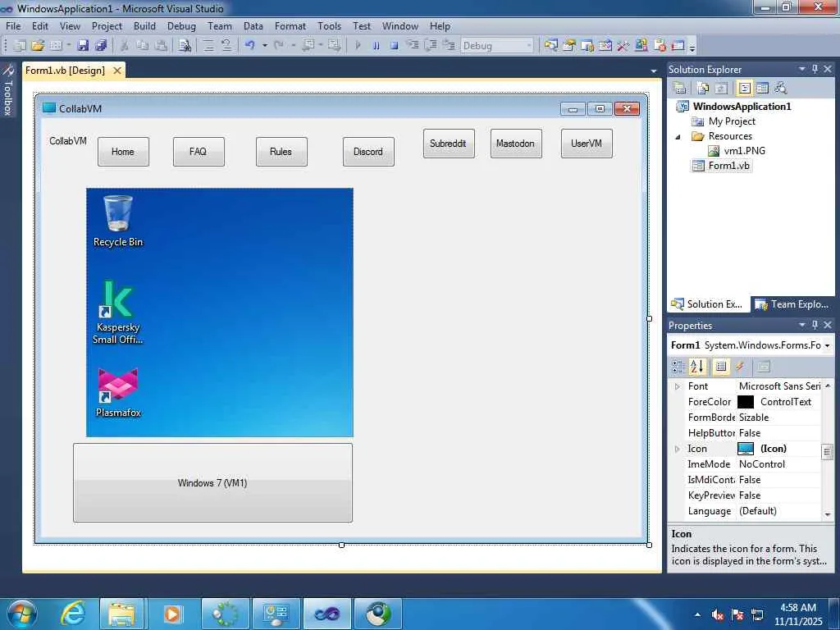Click the Stop Debugging square icon
Viewport: 840px width, 630px height.
[x=395, y=46]
